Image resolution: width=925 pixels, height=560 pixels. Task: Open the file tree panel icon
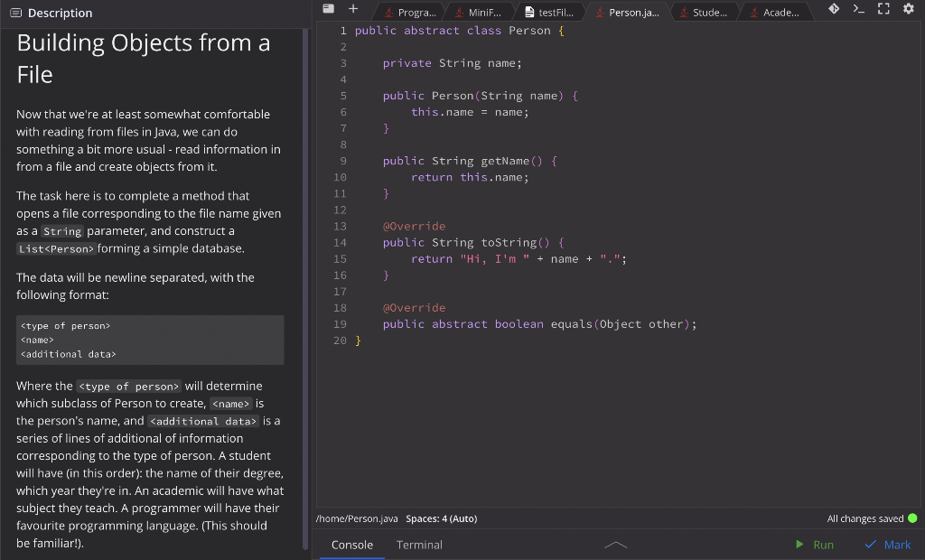point(329,8)
